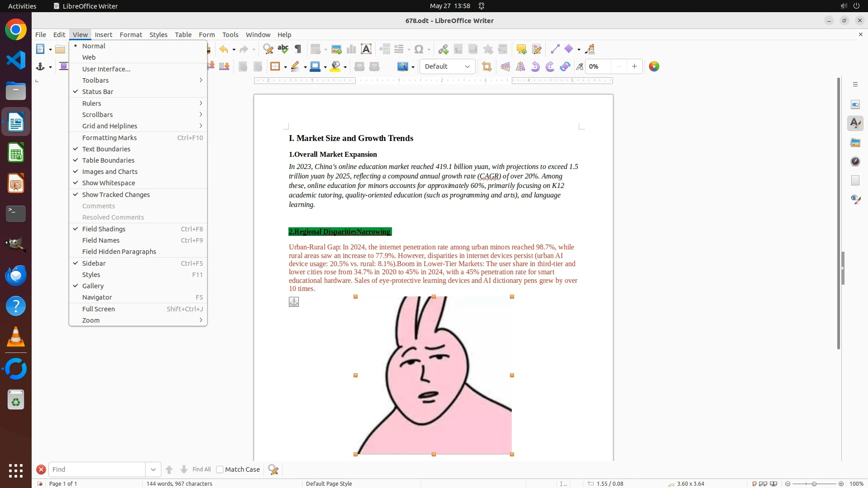This screenshot has height=488, width=868.
Task: Click the Insert Special Character icon
Action: point(419,49)
